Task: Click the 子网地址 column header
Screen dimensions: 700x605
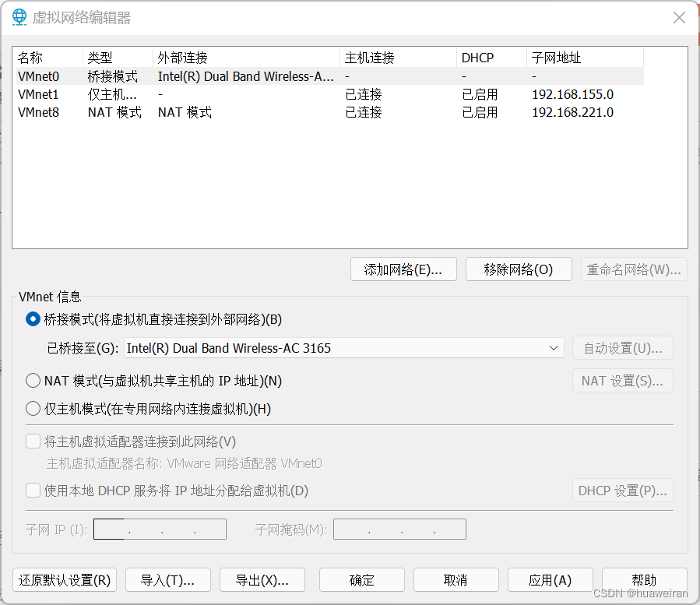Action: point(586,58)
